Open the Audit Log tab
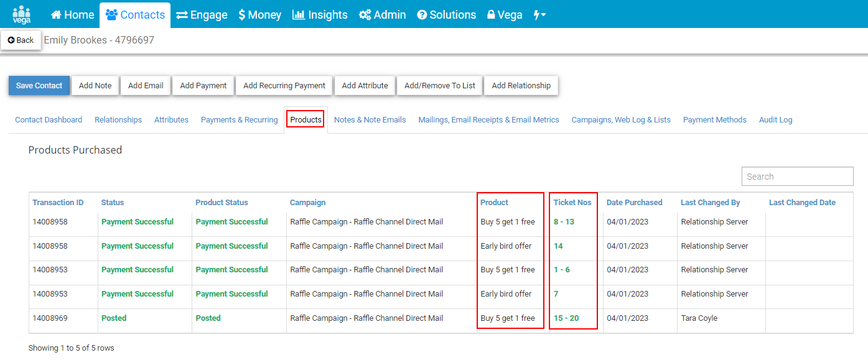Image resolution: width=868 pixels, height=360 pixels. [776, 120]
